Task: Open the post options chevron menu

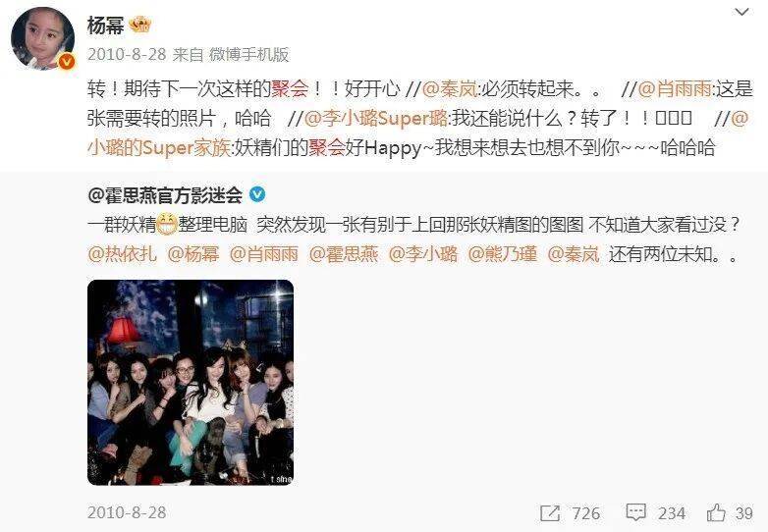Action: [741, 12]
